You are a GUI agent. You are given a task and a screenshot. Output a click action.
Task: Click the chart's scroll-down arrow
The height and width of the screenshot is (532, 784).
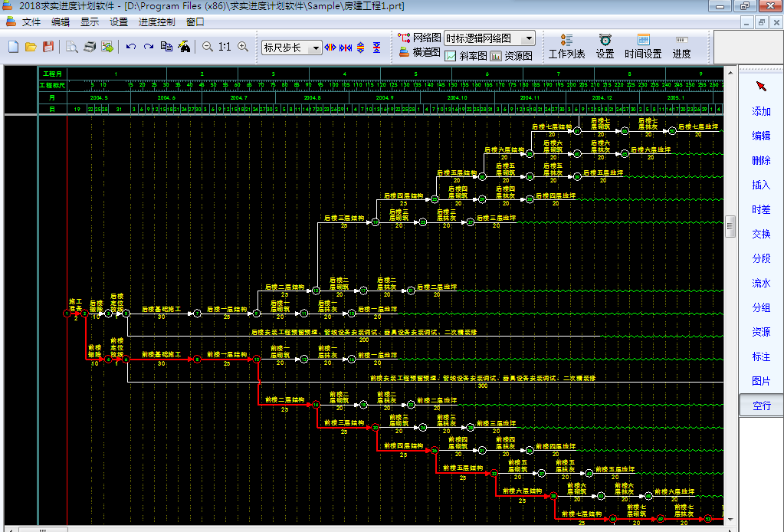click(x=730, y=520)
